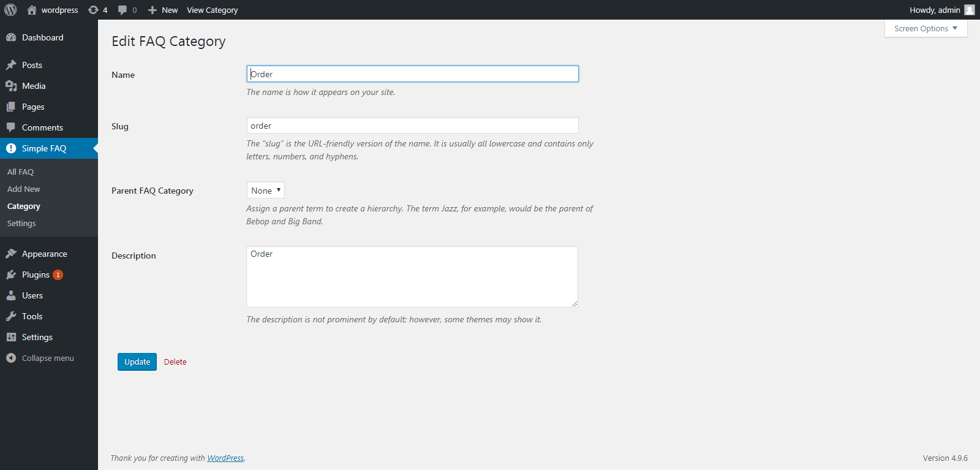
Task: Click the Update button
Action: tap(137, 362)
